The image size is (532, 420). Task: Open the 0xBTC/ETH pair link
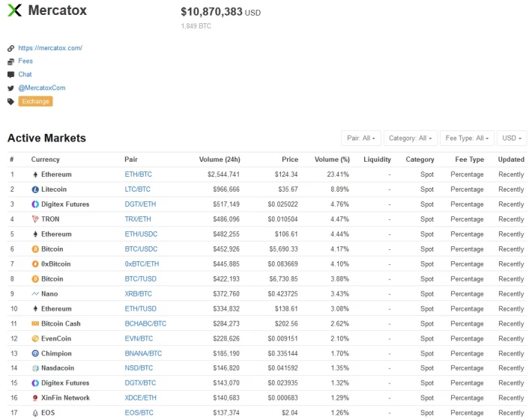pos(142,264)
